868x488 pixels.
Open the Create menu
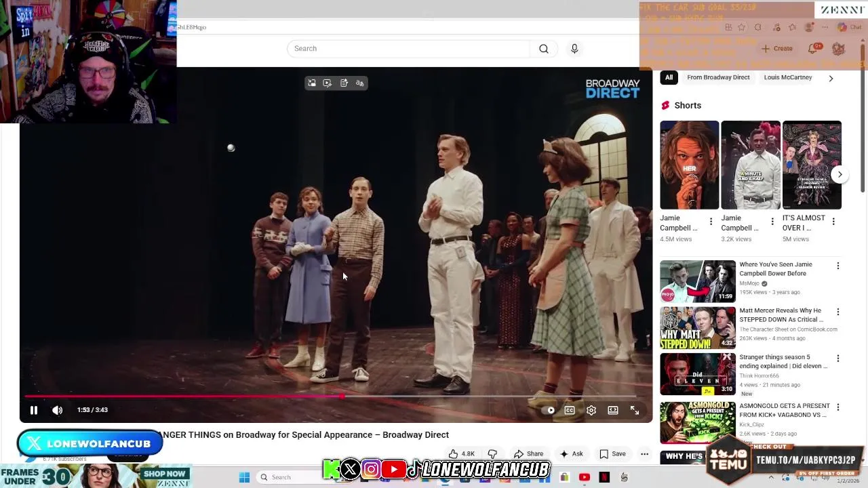click(777, 49)
